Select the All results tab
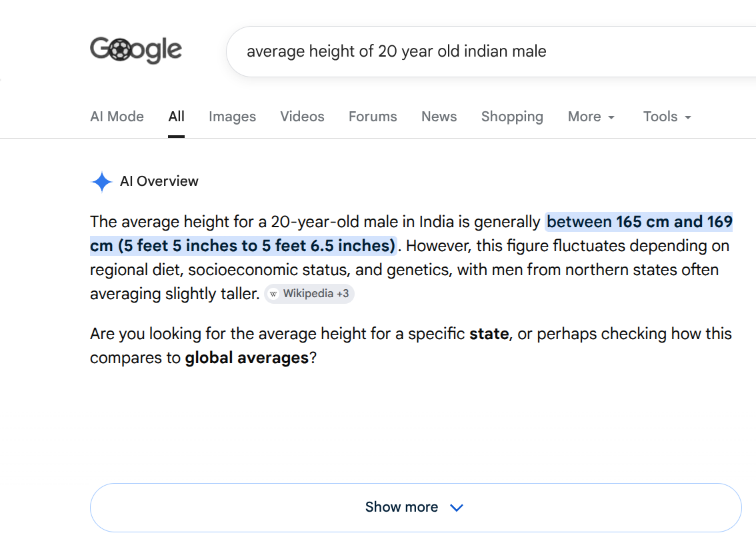This screenshot has height=549, width=756. click(x=177, y=117)
